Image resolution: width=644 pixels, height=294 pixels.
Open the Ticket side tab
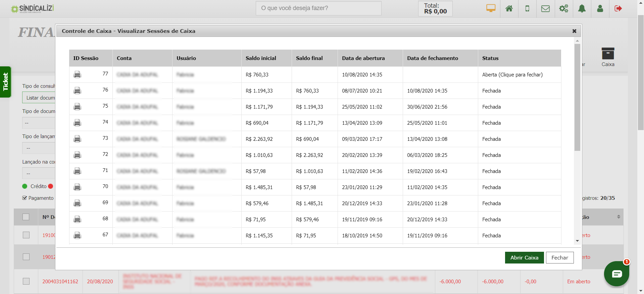[5, 82]
